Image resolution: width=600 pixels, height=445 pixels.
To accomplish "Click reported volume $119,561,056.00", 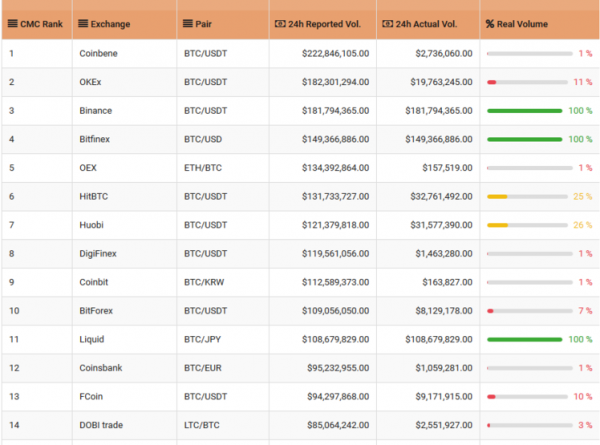I will point(336,254).
